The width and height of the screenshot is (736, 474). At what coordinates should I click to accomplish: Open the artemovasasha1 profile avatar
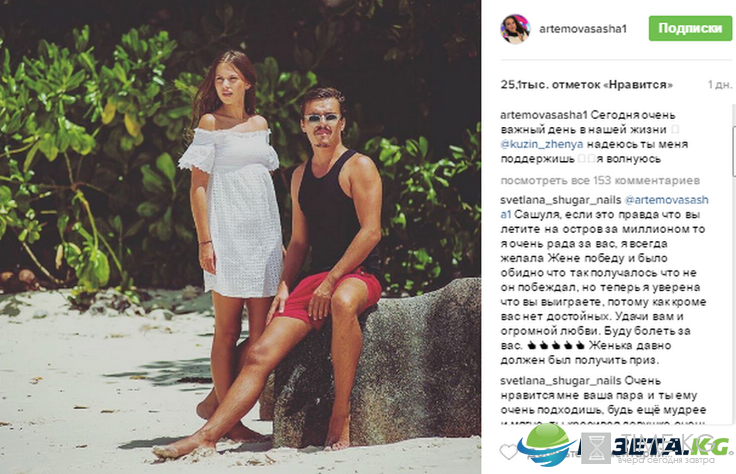515,29
